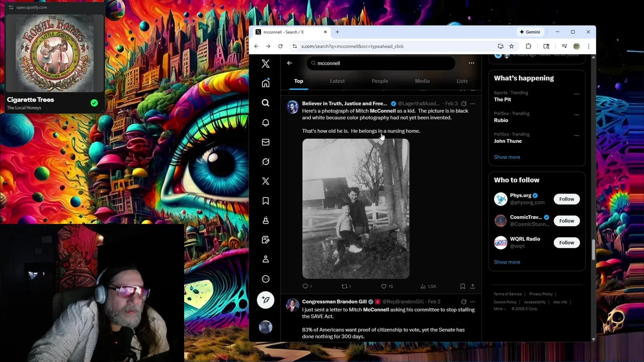This screenshot has width=644, height=362.
Task: Open the flask icon in the sidebar
Action: 266,220
